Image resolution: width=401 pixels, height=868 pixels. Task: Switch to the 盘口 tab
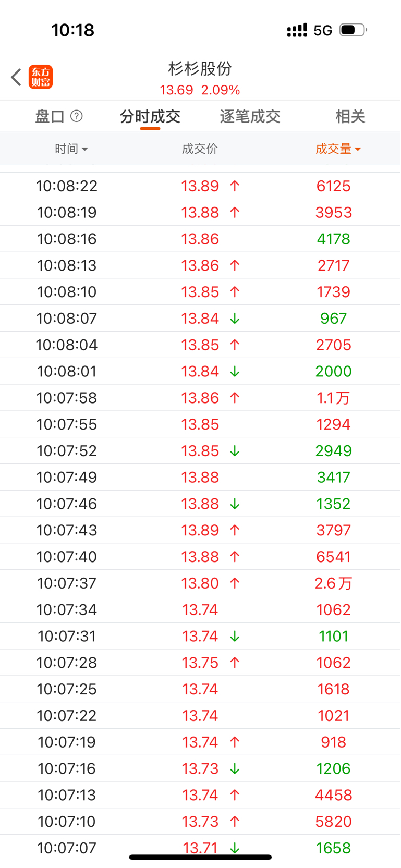pos(50,116)
